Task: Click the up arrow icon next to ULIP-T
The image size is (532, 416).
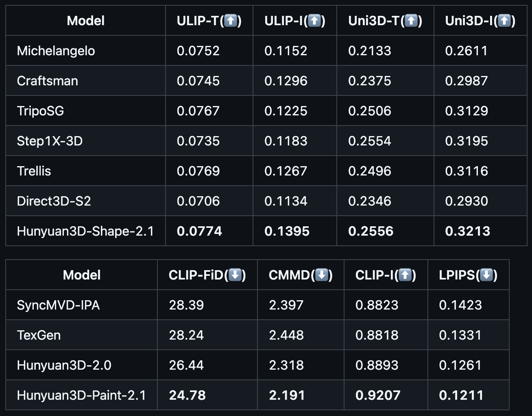Action: [x=231, y=21]
